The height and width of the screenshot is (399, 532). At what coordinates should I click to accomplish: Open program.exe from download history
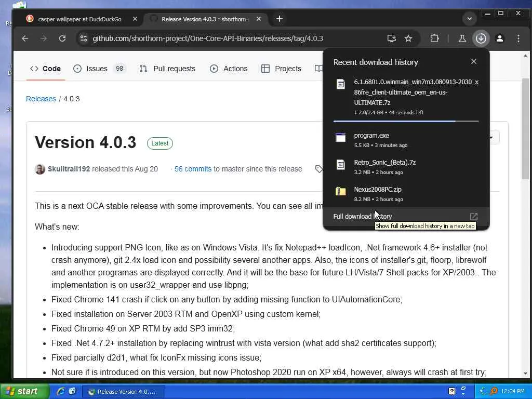pyautogui.click(x=406, y=140)
